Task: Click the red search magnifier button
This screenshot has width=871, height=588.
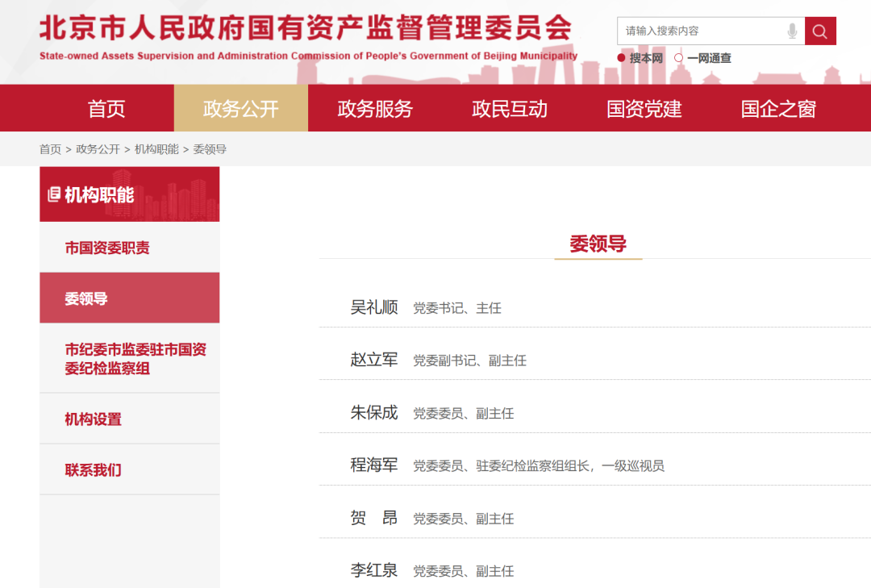Action: [820, 31]
